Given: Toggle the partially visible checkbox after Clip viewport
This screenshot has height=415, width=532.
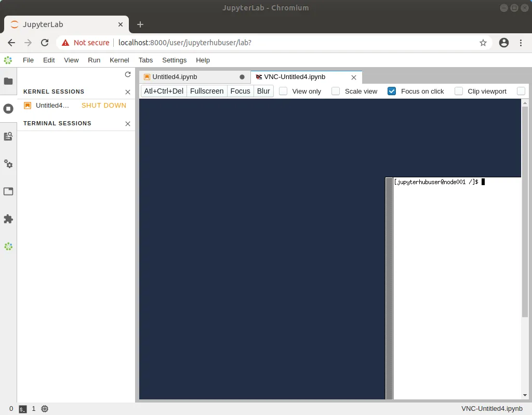Looking at the screenshot, I should [521, 92].
